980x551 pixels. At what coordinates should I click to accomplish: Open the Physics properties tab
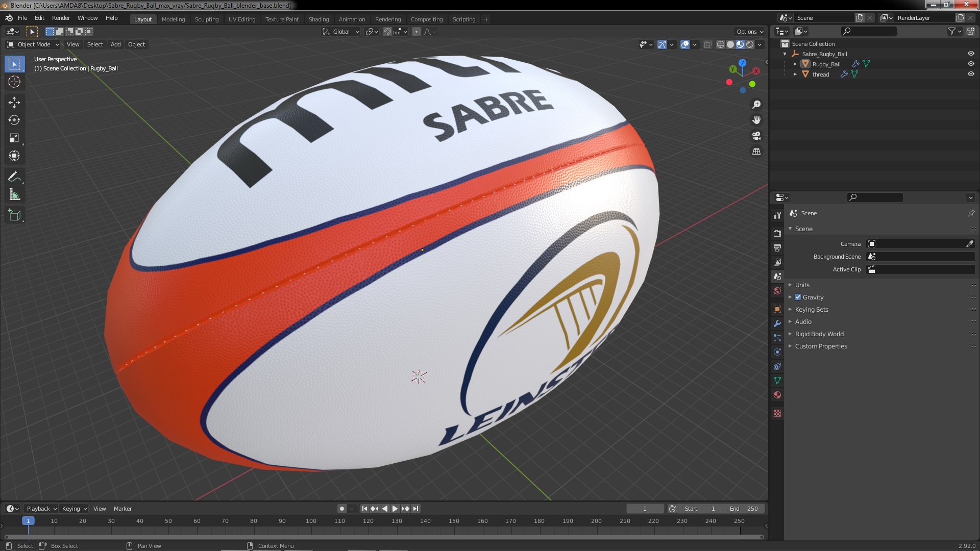coord(777,352)
